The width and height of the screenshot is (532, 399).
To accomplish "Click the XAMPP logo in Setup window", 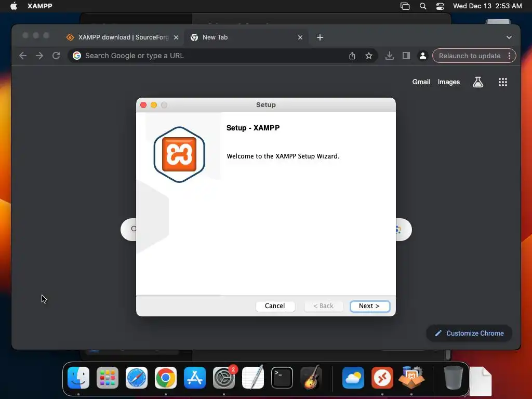I will [179, 154].
